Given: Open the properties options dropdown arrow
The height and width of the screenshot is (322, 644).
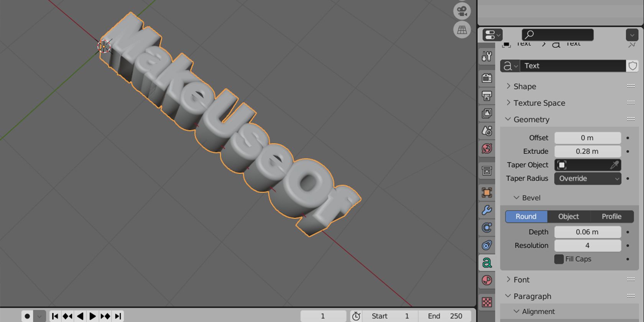Looking at the screenshot, I should 632,35.
